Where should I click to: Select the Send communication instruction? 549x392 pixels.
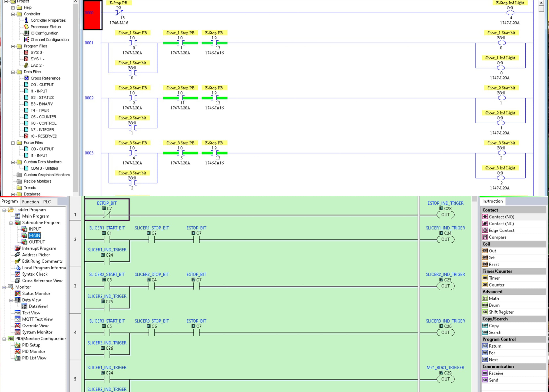click(x=493, y=380)
